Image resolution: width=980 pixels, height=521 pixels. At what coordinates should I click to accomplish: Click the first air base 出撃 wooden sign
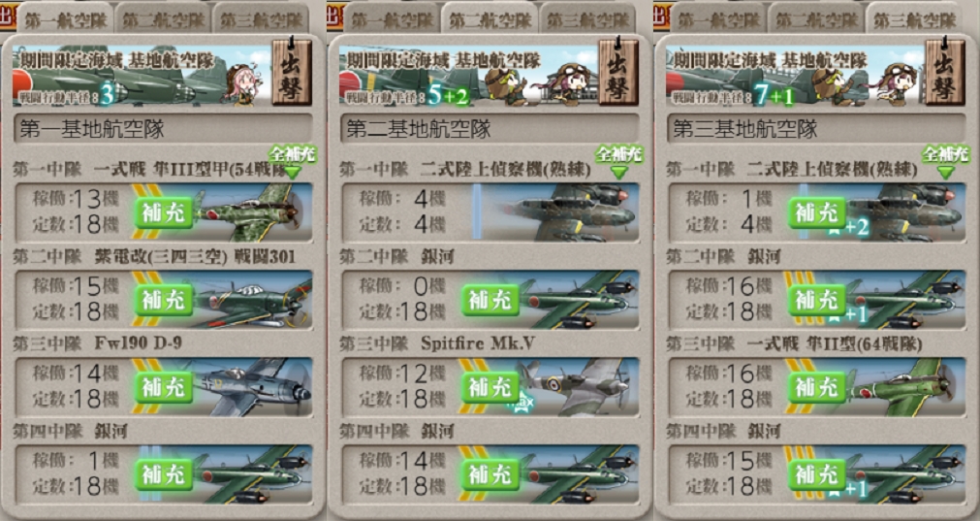291,72
